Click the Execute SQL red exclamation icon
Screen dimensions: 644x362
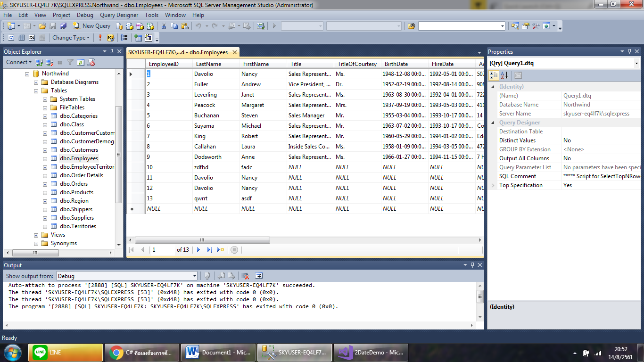click(100, 38)
